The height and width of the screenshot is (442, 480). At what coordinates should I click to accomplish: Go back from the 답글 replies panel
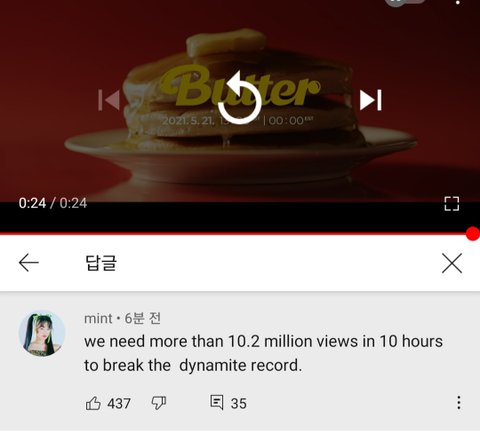29,263
